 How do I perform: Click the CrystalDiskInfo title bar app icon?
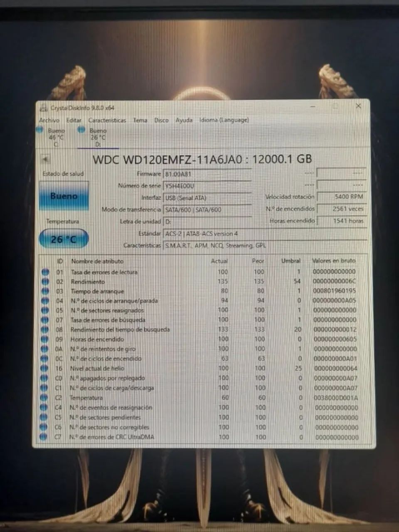(x=43, y=108)
